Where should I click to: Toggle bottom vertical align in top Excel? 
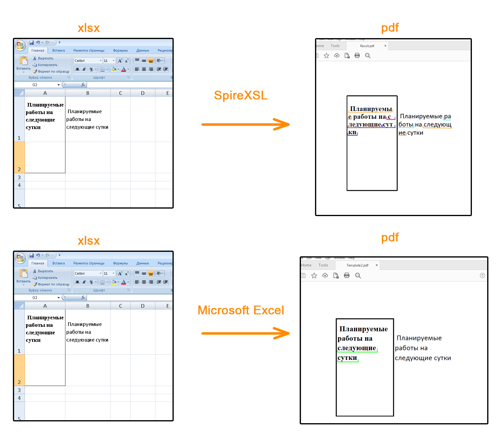151,61
